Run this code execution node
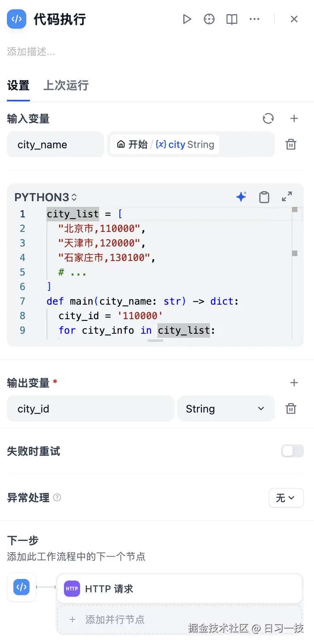This screenshot has height=644, width=314. [187, 19]
